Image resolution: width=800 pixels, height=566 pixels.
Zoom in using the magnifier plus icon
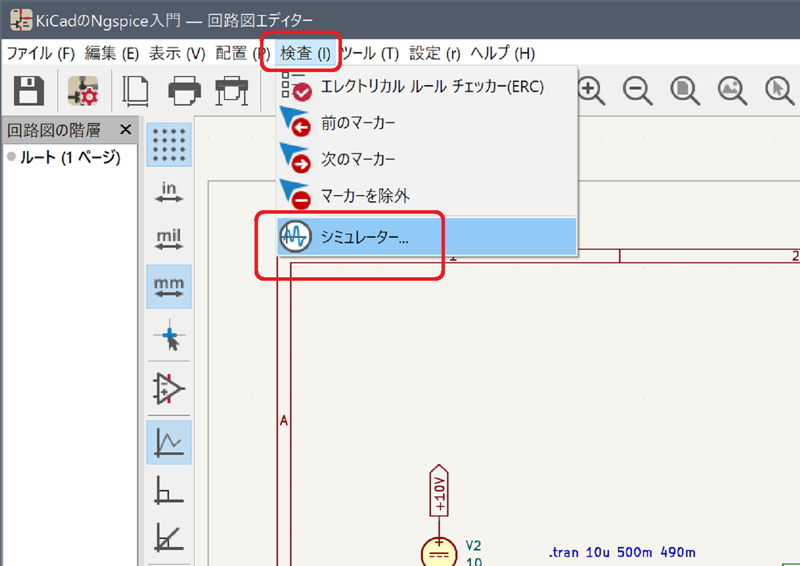pos(591,91)
